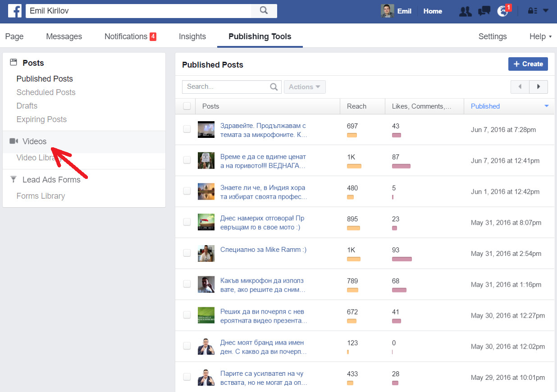
Task: Open the messages chat icon in header
Action: point(484,11)
